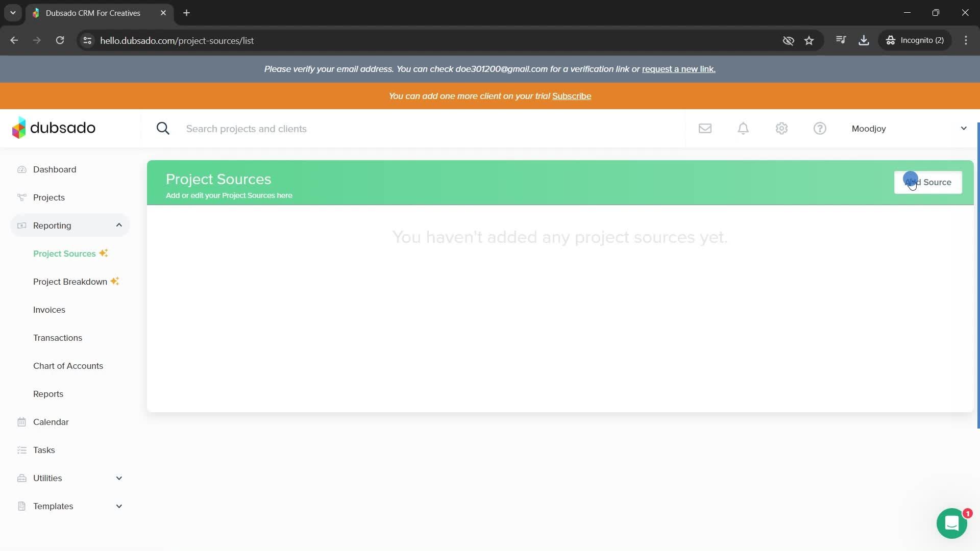Viewport: 980px width, 551px height.
Task: Click the search magnifier icon
Action: (163, 129)
